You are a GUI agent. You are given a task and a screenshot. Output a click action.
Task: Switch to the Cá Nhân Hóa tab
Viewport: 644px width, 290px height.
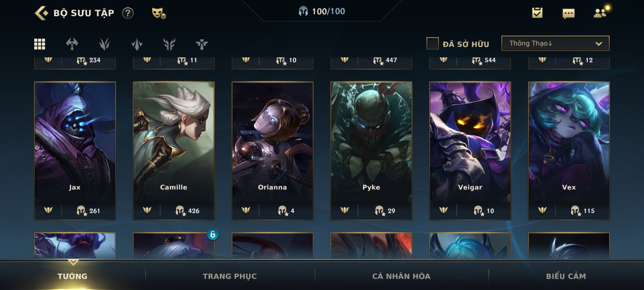(401, 276)
